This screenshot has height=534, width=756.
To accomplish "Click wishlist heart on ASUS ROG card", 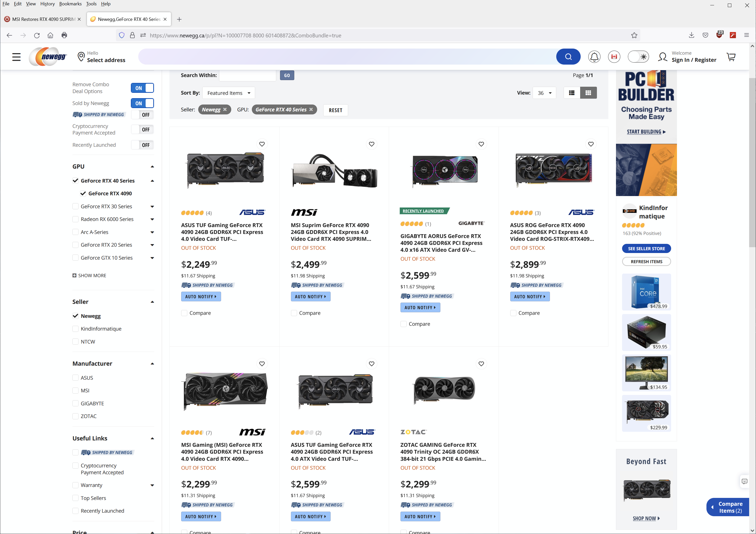I will coord(591,144).
